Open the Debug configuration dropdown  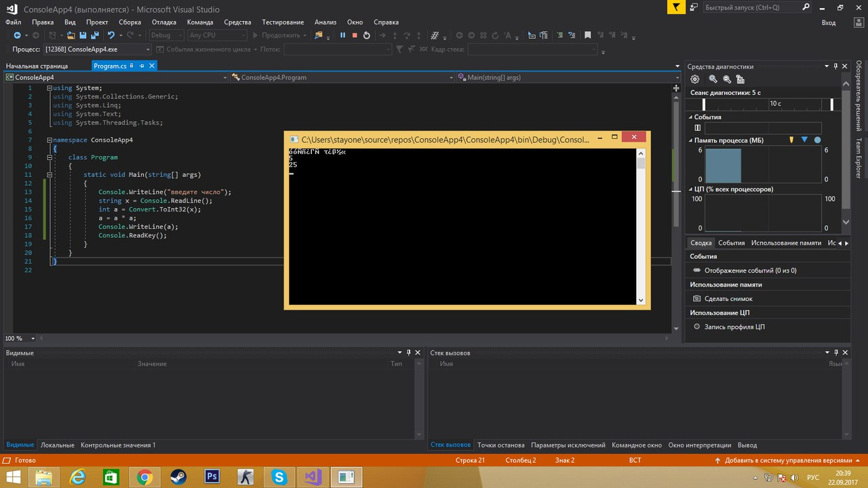(166, 35)
